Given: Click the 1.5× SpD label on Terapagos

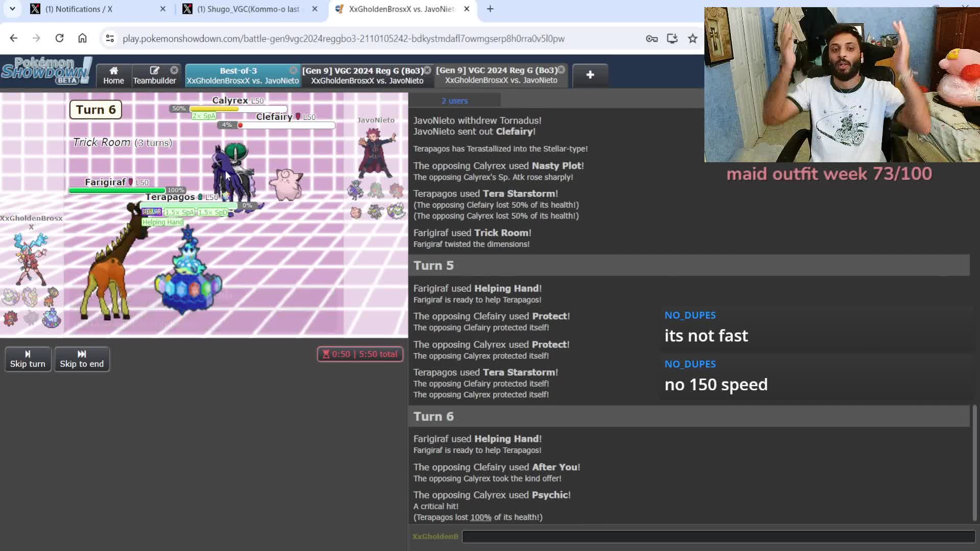Looking at the screenshot, I should pyautogui.click(x=212, y=212).
